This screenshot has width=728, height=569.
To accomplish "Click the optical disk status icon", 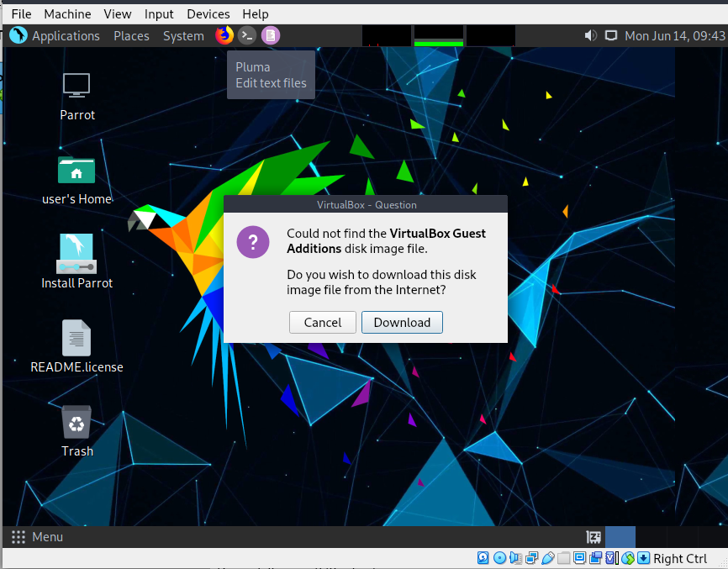I will 500,558.
